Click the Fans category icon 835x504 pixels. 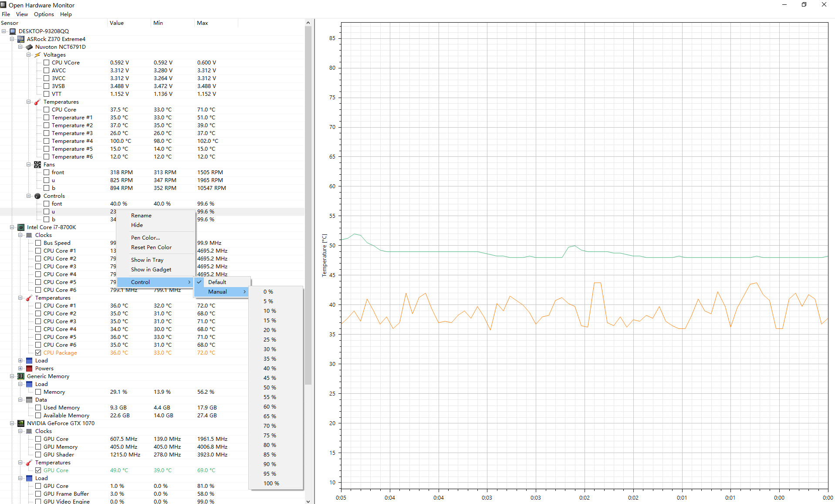(x=37, y=165)
